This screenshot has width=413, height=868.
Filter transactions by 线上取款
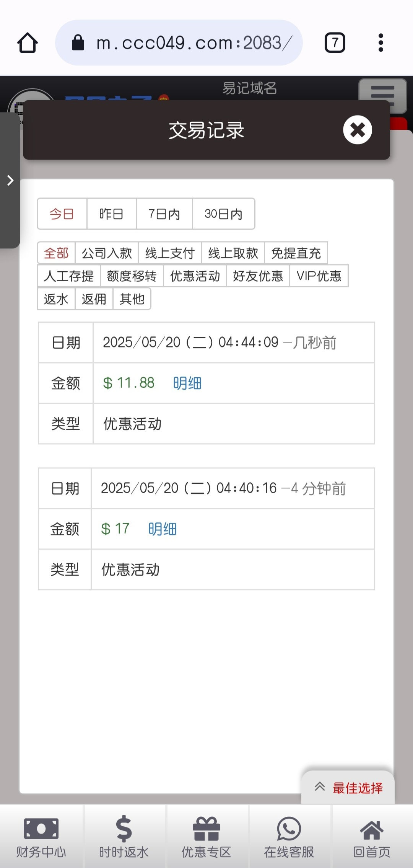(x=233, y=253)
